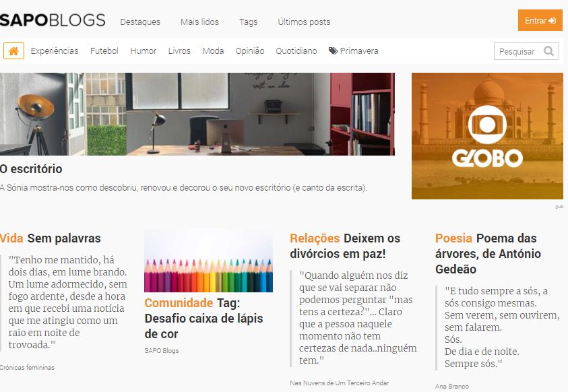Viewport: 568px width, 392px height.
Task: Open the Destaques menu item
Action: coord(140,22)
